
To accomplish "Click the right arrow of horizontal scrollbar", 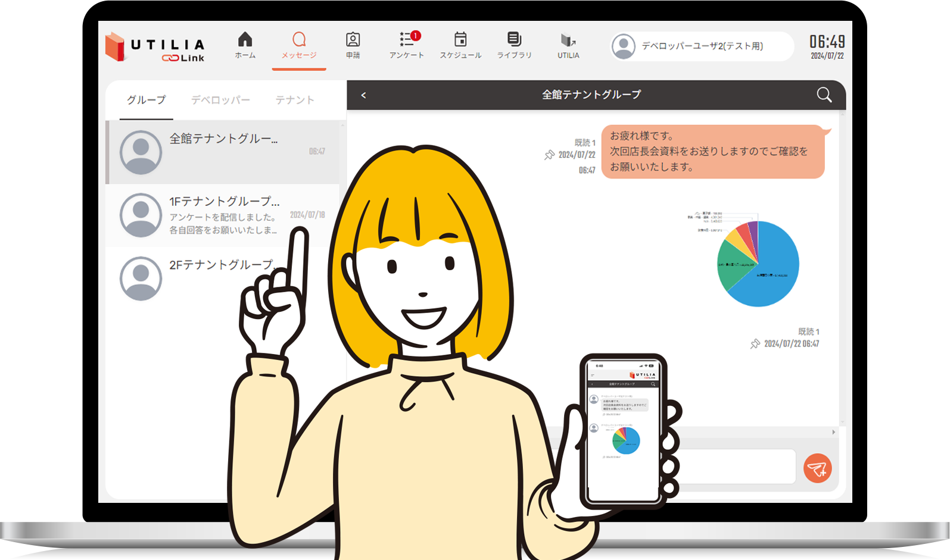I will [x=833, y=432].
